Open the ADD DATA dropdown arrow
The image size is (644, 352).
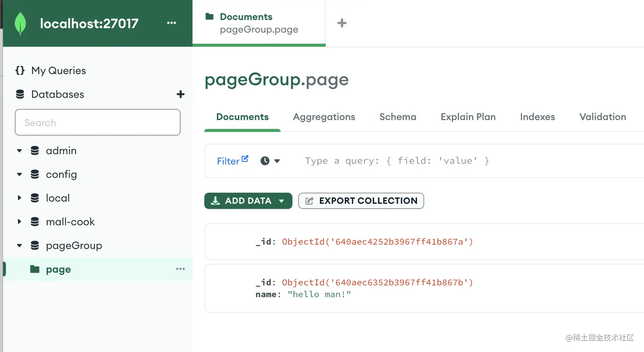pyautogui.click(x=282, y=201)
